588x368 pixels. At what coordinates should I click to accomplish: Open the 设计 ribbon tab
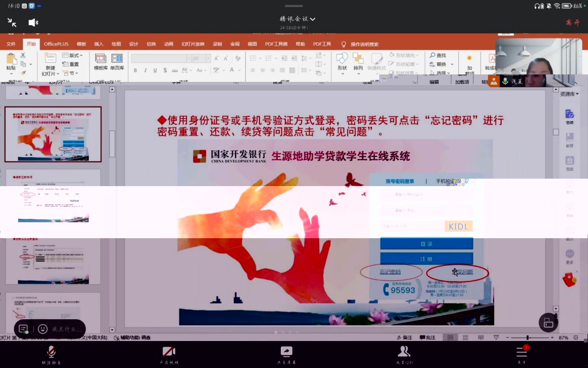tap(133, 44)
